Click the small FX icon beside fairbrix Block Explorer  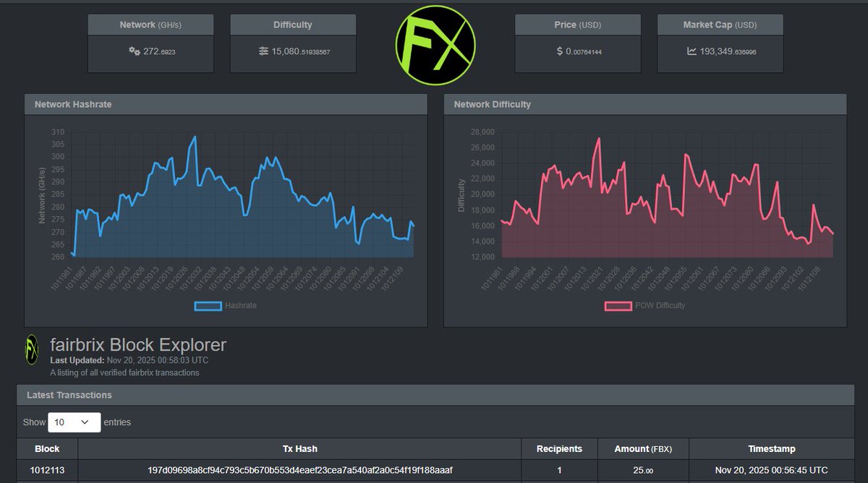click(32, 349)
